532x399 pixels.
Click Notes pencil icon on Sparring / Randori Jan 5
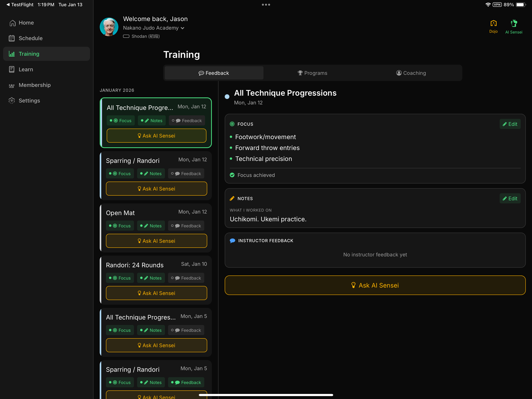146,382
